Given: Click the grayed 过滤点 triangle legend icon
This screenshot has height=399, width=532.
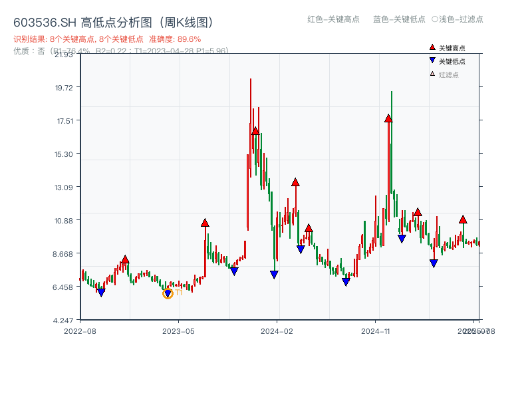Looking at the screenshot, I should click(x=432, y=73).
